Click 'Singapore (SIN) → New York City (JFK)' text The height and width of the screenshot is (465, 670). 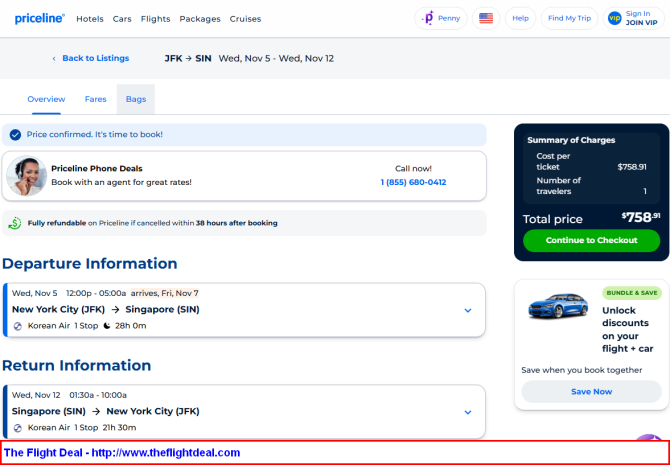[x=106, y=412]
